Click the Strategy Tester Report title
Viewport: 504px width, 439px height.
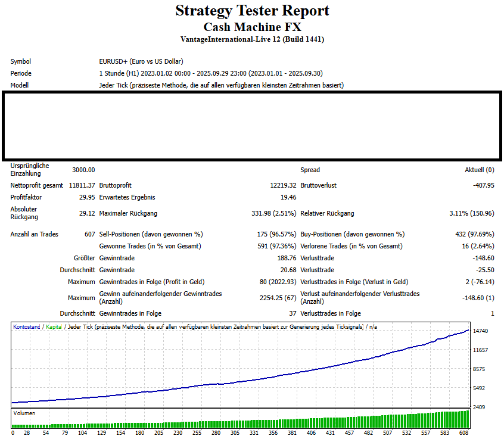[252, 11]
